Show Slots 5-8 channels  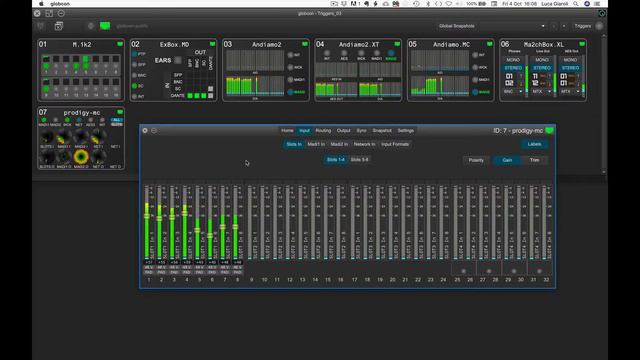[x=359, y=160]
